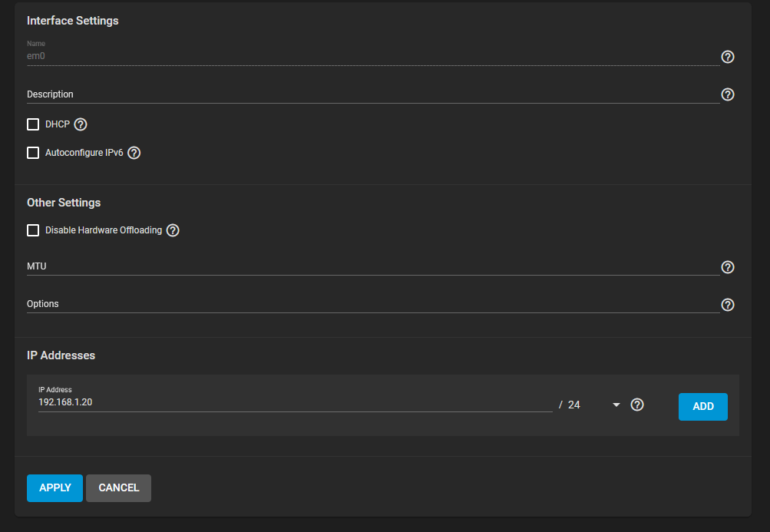
Task: Show the MTU help tooltip
Action: pos(727,266)
